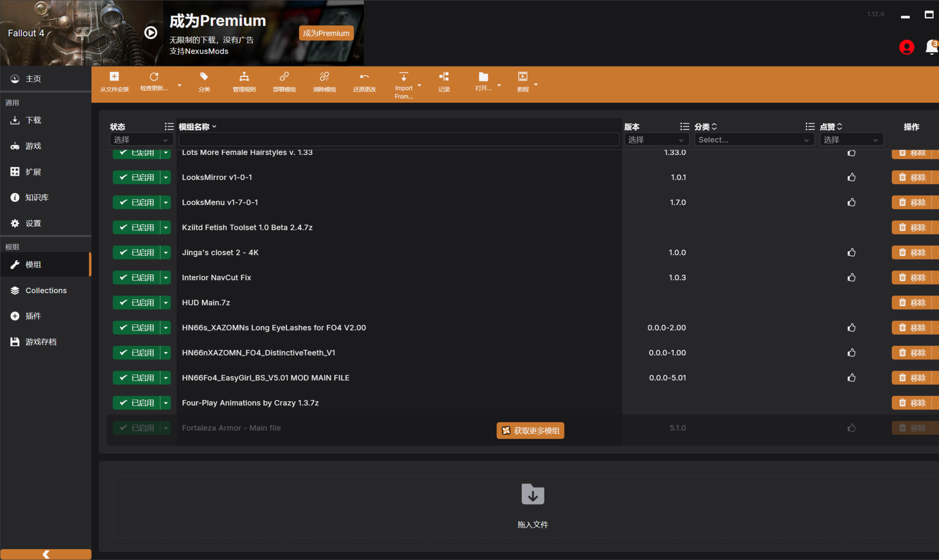Open column settings icon beside the Version header
The width and height of the screenshot is (939, 560).
click(684, 127)
